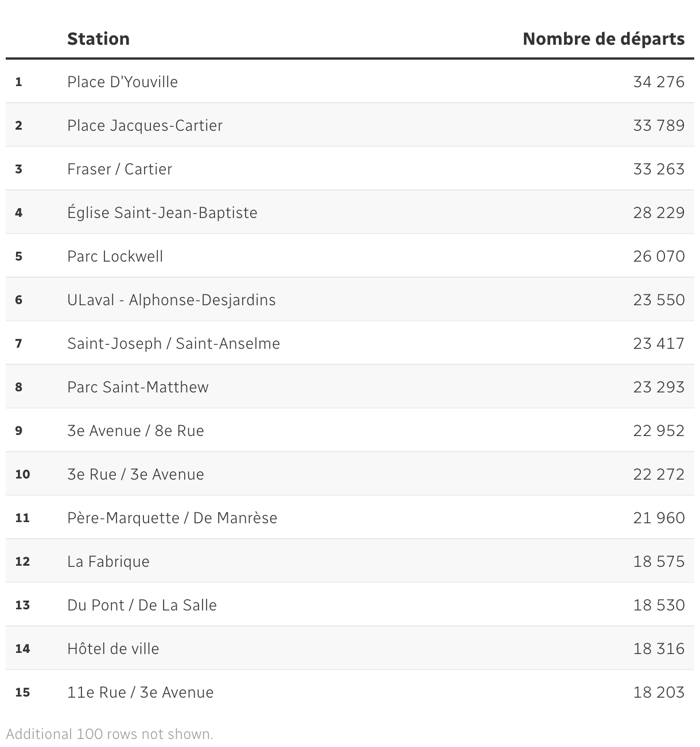
Task: Select the Hôtel de ville station
Action: (113, 649)
